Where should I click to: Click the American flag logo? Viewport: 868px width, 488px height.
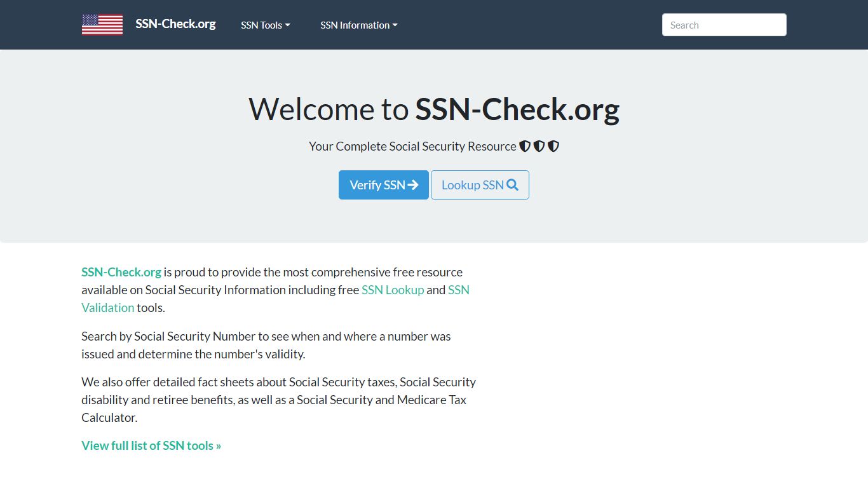(x=102, y=25)
